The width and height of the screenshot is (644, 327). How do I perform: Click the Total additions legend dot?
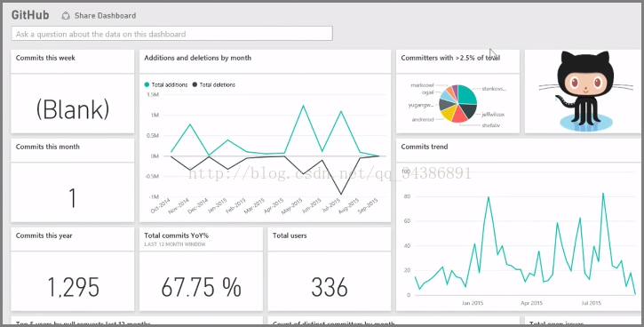click(147, 84)
